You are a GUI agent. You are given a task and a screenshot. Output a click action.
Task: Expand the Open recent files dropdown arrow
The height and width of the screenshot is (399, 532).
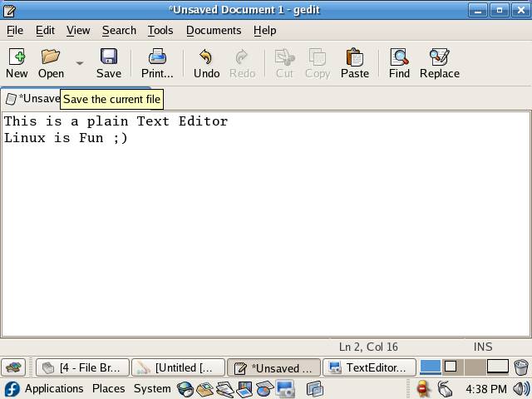[x=80, y=63]
